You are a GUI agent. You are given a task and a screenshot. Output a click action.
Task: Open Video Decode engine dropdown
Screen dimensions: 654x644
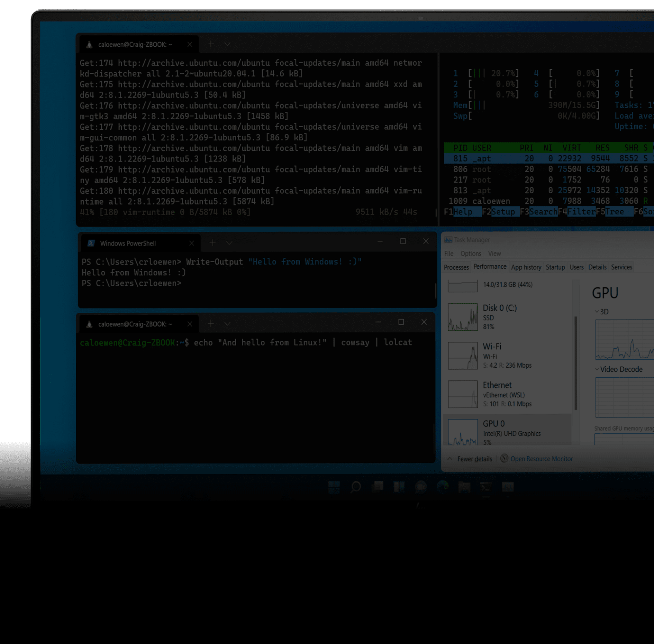[x=597, y=369]
